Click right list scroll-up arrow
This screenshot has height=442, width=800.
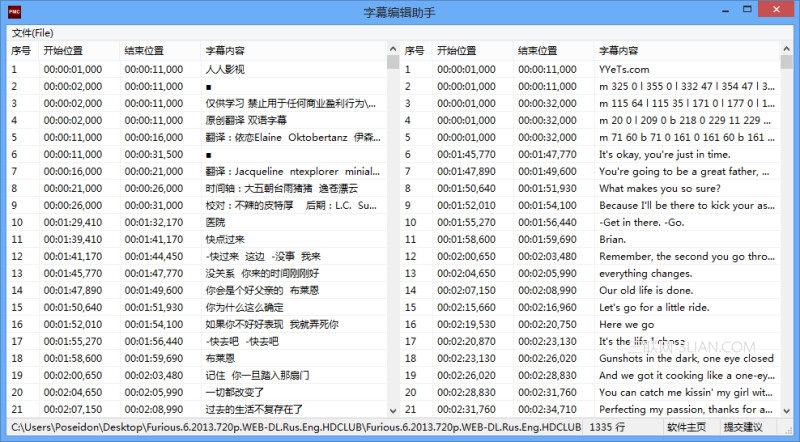tap(786, 49)
